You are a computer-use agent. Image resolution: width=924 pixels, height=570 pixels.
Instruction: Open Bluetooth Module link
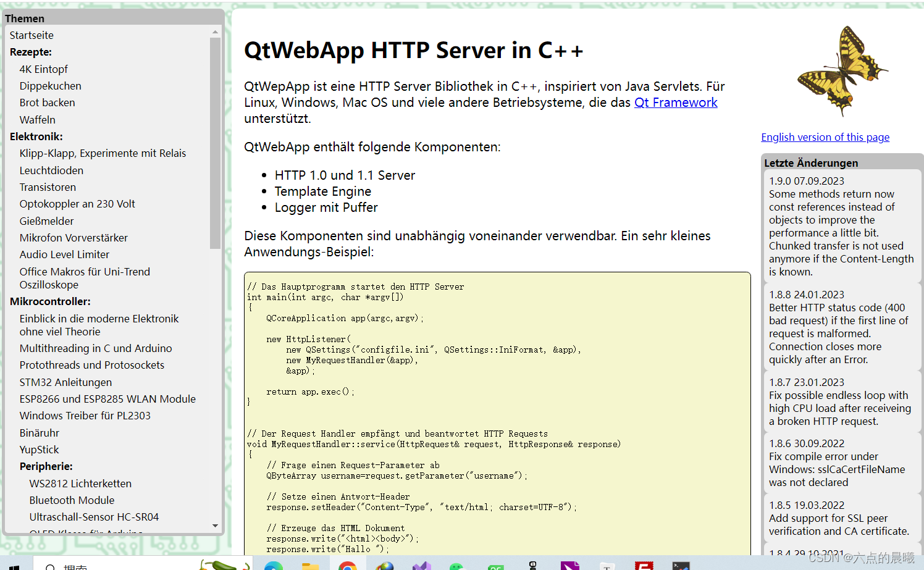tap(72, 500)
